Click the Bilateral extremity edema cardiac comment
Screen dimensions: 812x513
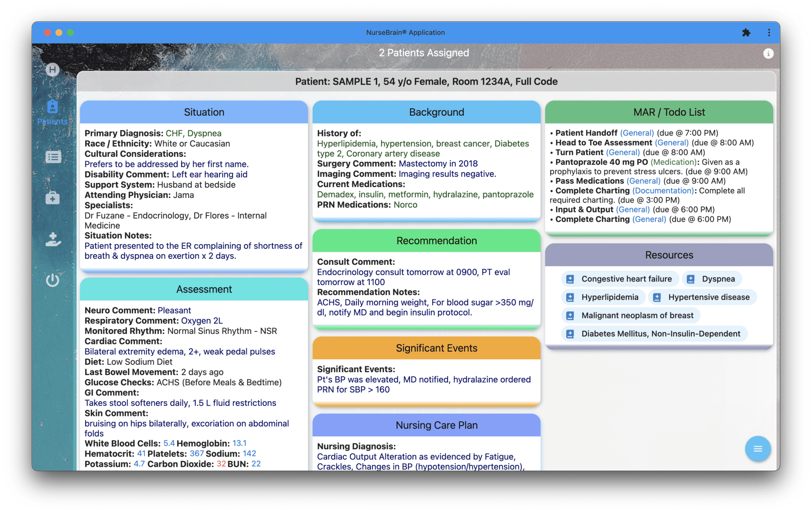coord(180,352)
